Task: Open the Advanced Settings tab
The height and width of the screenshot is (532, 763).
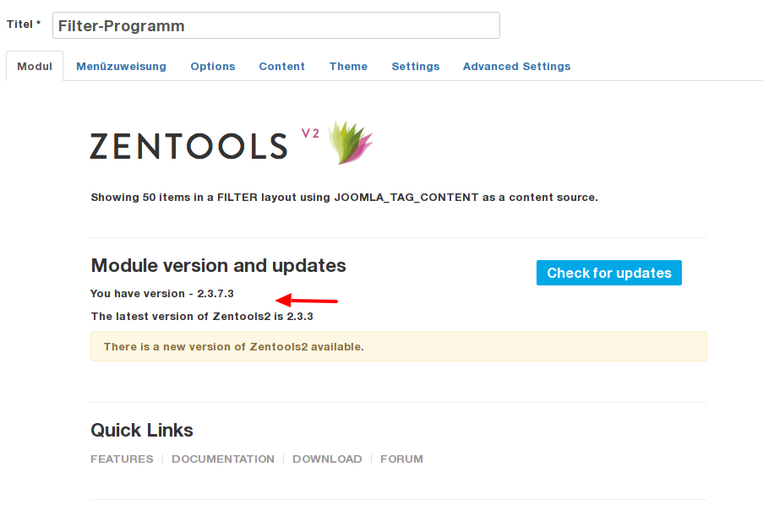Action: coord(517,66)
